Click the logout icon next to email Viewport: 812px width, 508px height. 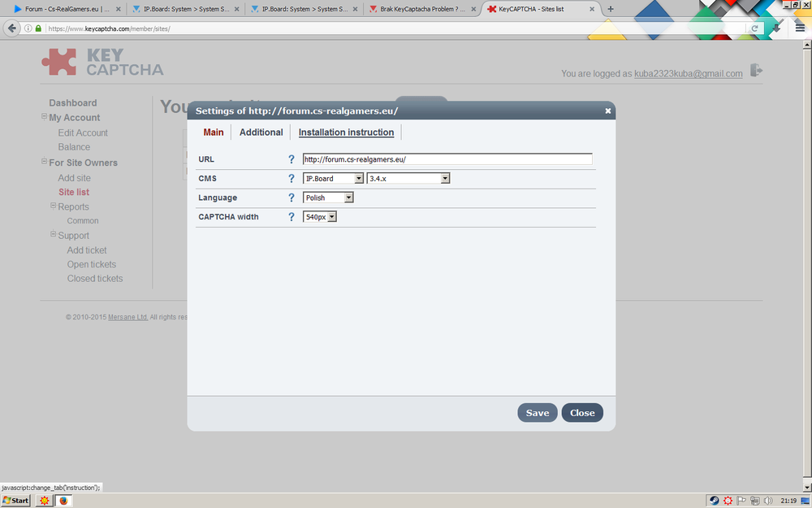756,72
